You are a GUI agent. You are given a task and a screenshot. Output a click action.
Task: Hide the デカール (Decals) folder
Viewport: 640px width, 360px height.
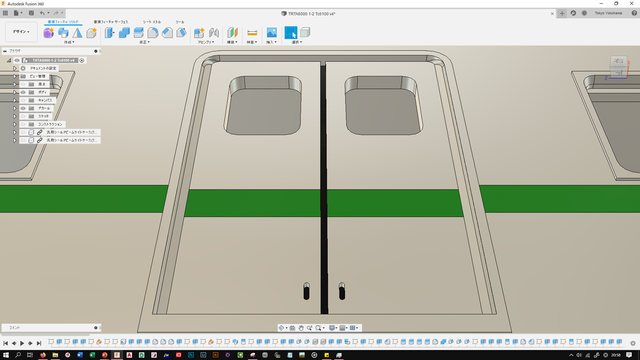[23, 108]
